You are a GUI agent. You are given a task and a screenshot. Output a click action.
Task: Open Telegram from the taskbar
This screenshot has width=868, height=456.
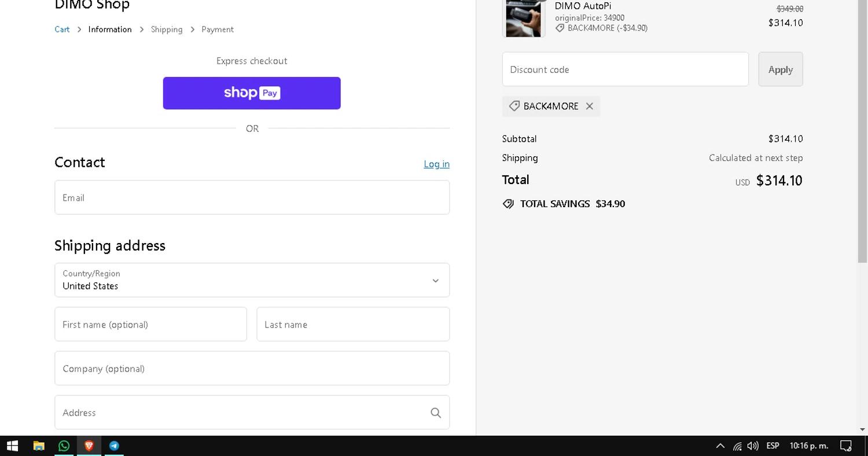(114, 446)
